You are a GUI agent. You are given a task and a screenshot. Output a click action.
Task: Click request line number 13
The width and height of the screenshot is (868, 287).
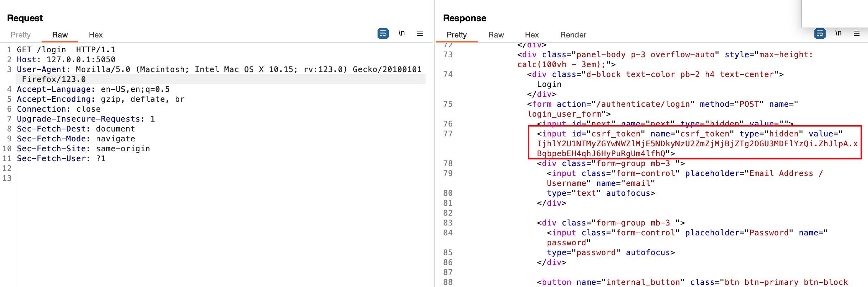(x=7, y=178)
